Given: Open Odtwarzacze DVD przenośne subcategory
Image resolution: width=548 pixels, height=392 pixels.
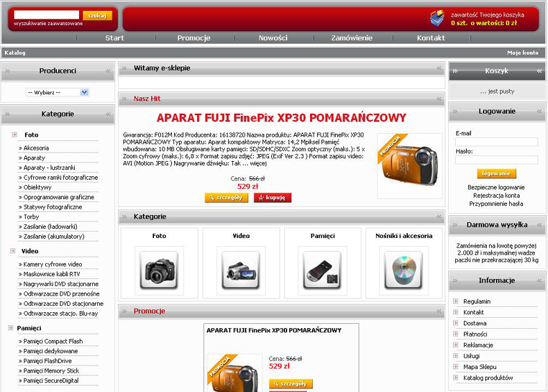Looking at the screenshot, I should tap(62, 293).
